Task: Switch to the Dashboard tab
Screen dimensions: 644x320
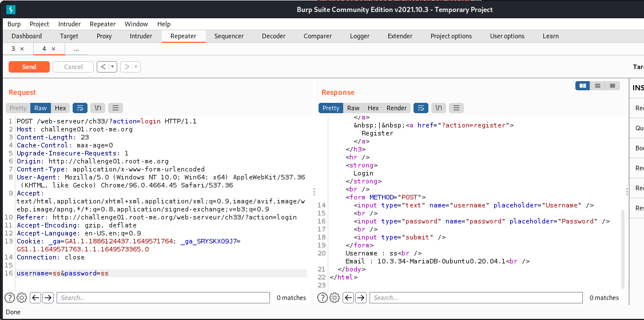Action: [x=27, y=36]
